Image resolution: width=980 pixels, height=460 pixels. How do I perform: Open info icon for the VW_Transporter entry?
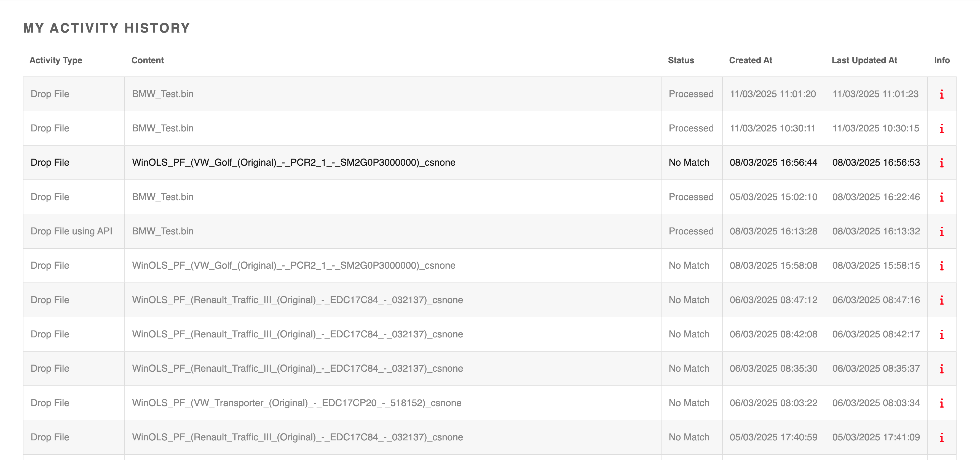pyautogui.click(x=942, y=403)
